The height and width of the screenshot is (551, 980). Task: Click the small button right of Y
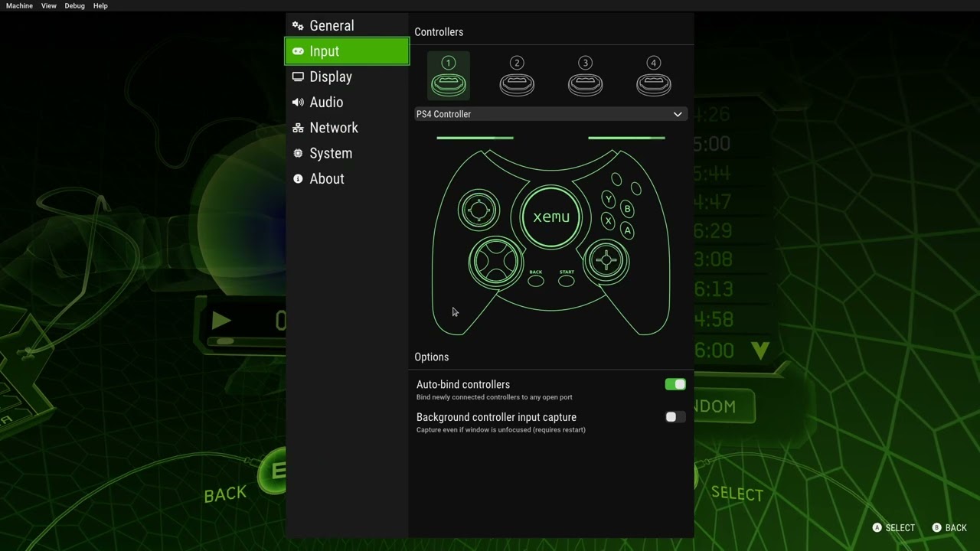click(x=636, y=188)
